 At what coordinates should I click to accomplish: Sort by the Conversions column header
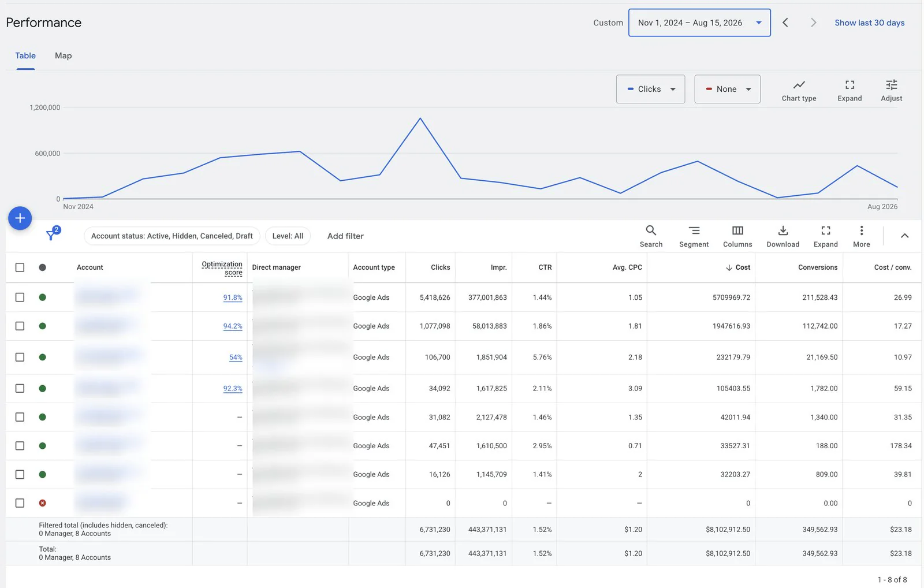[x=818, y=267]
